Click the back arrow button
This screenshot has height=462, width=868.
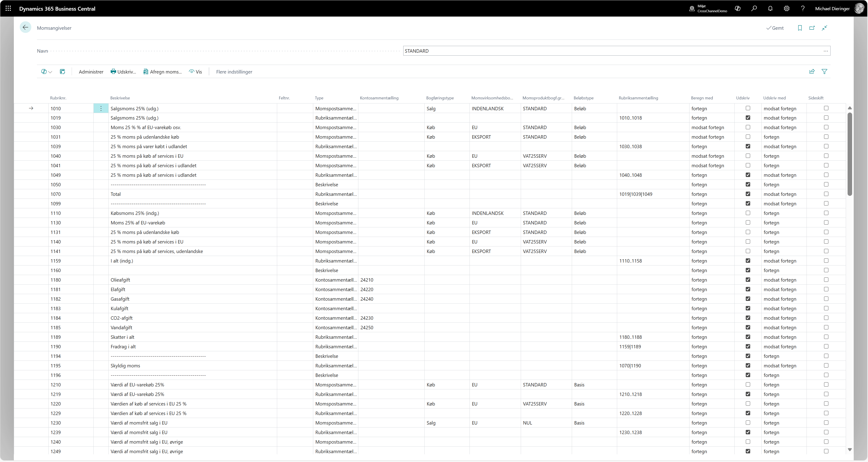pyautogui.click(x=25, y=28)
